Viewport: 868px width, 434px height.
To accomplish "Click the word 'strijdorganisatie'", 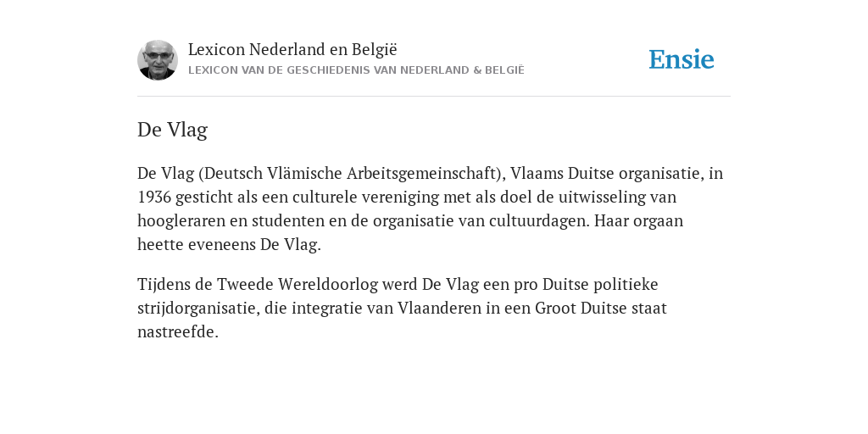I will [198, 309].
